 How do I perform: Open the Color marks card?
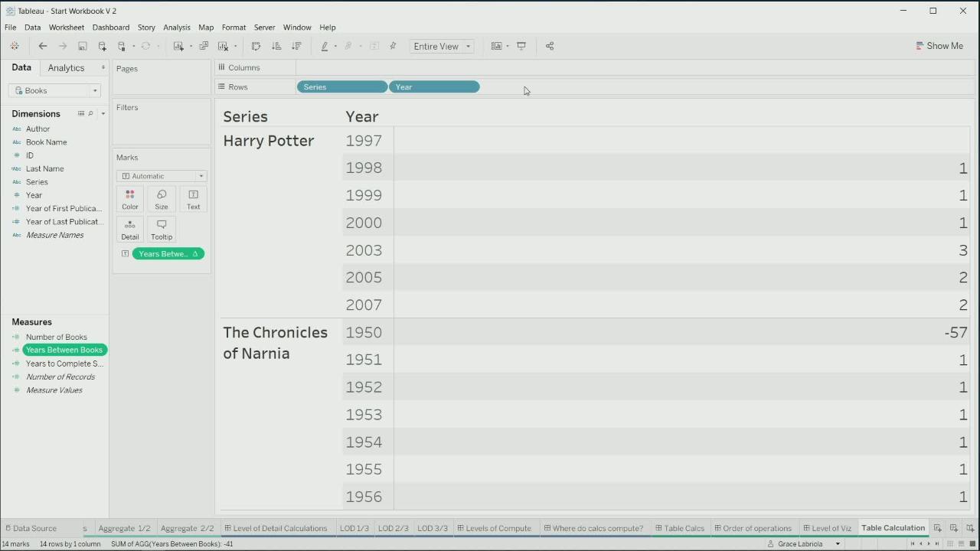[x=130, y=199]
